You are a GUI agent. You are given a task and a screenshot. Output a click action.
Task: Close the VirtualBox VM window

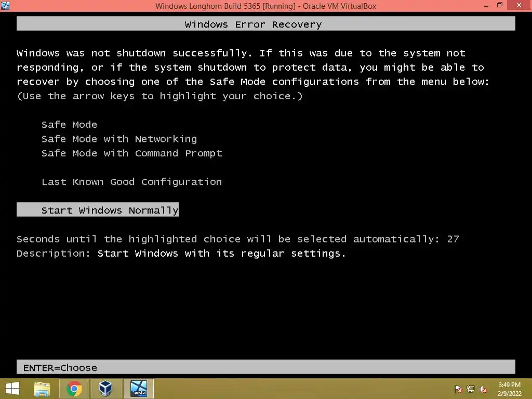(519, 5)
